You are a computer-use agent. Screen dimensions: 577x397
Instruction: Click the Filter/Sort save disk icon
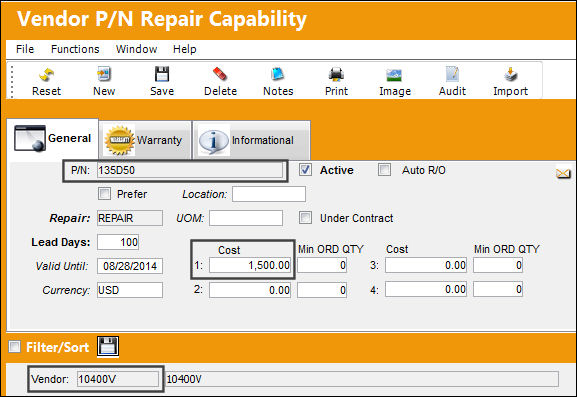coord(108,346)
